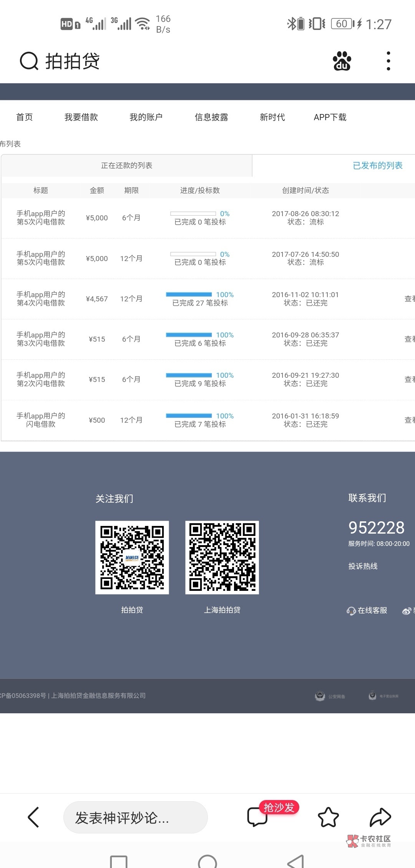
Task: Tap the 发表神评妙论 comment input field
Action: [135, 817]
